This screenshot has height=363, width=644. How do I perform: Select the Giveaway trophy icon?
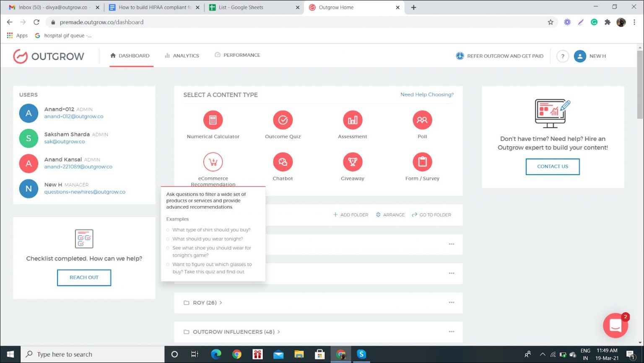(353, 162)
